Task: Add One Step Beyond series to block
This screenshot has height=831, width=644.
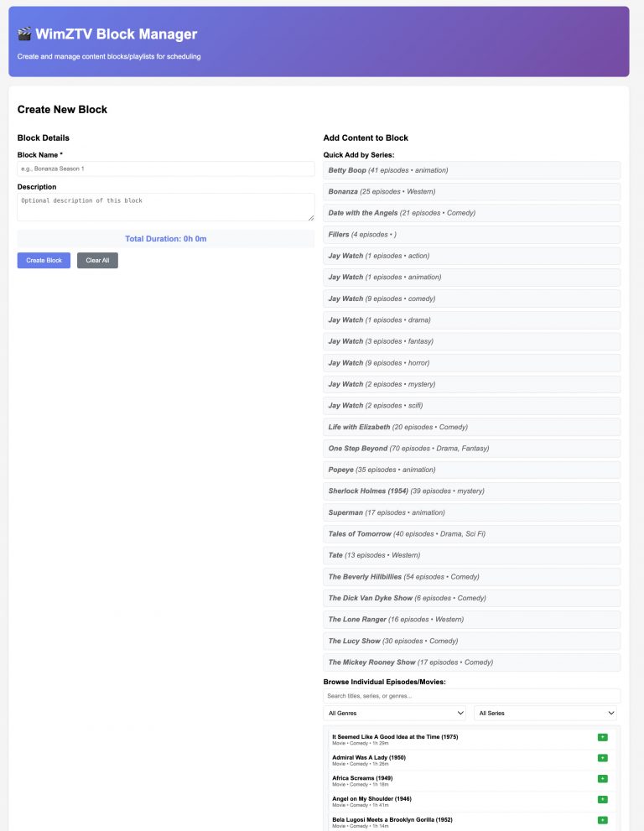Action: pos(471,449)
